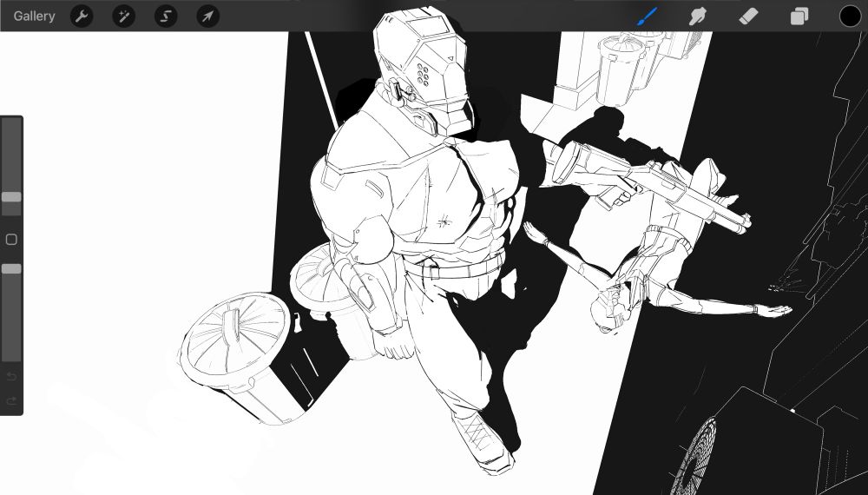Open the active color picker circle

tap(850, 16)
